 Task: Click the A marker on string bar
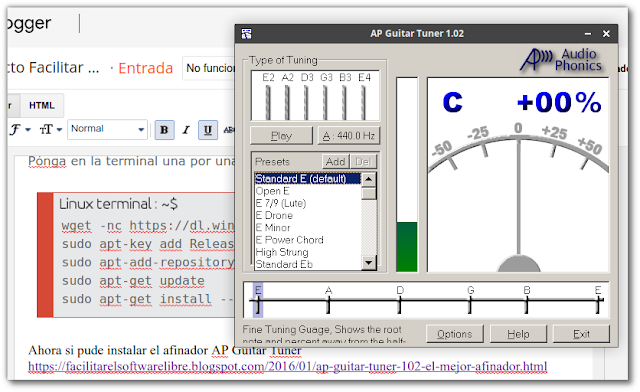click(x=329, y=300)
